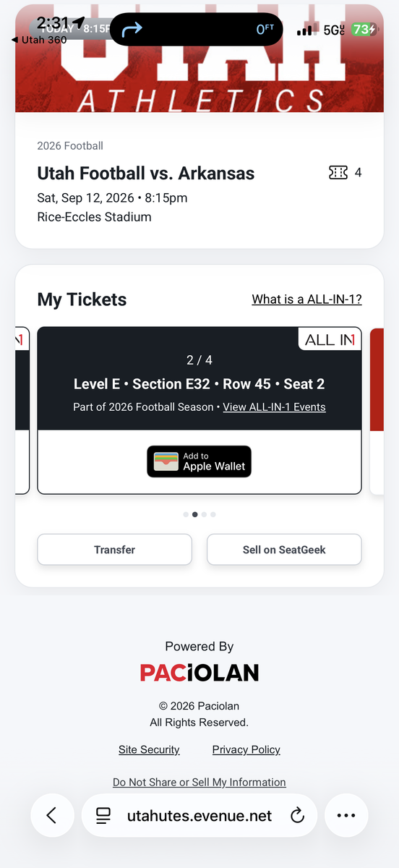Tap the Apple Wallet card icon
399x868 pixels.
pos(166,461)
